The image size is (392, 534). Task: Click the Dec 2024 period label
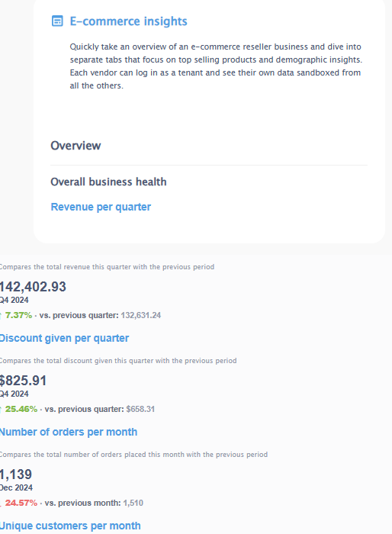(x=16, y=487)
